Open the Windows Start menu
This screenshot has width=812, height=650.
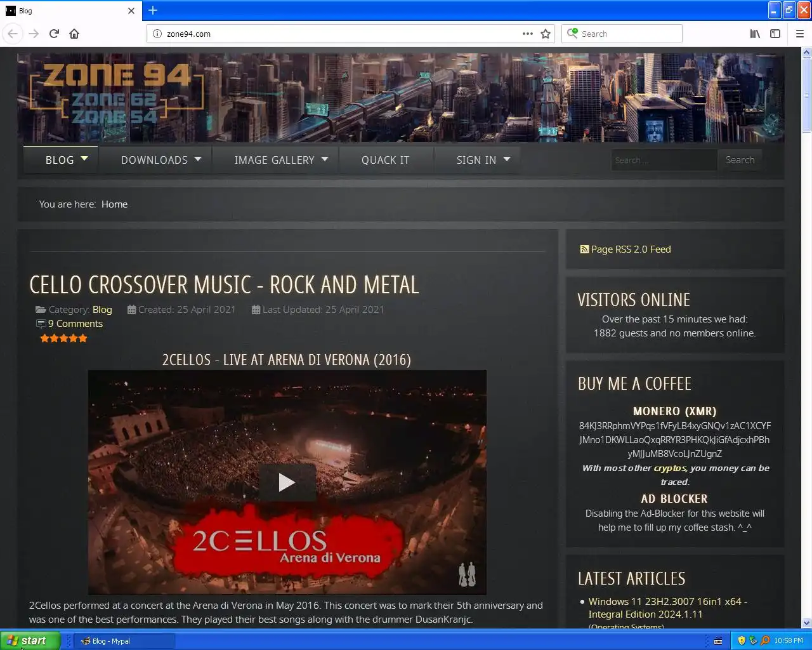30,640
